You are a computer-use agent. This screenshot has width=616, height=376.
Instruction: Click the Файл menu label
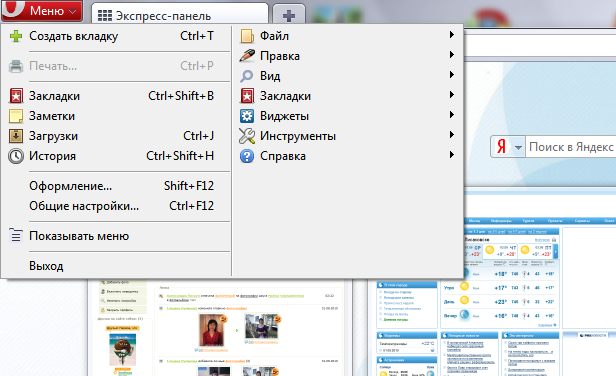[274, 36]
